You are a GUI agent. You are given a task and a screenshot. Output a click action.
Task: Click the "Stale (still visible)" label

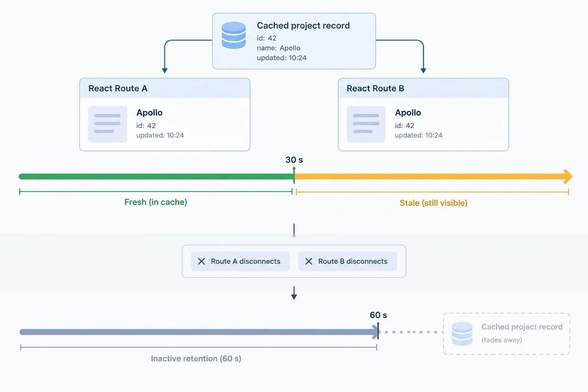point(434,203)
